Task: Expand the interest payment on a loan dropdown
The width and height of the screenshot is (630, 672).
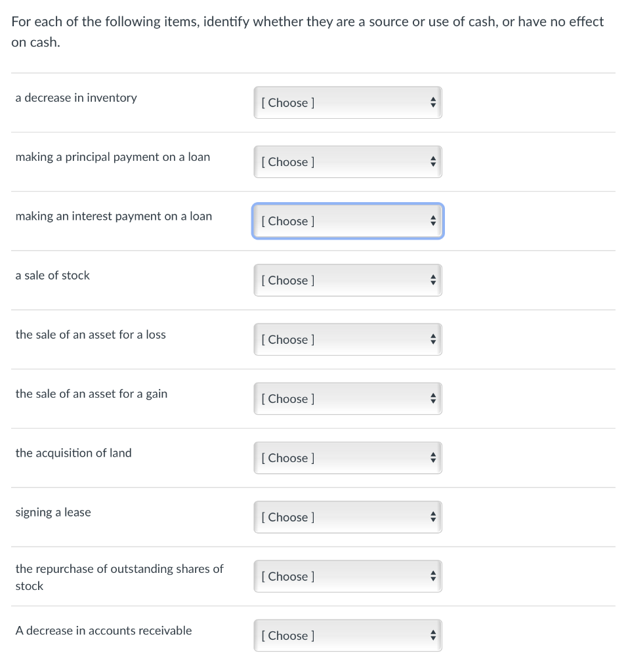Action: coord(348,221)
